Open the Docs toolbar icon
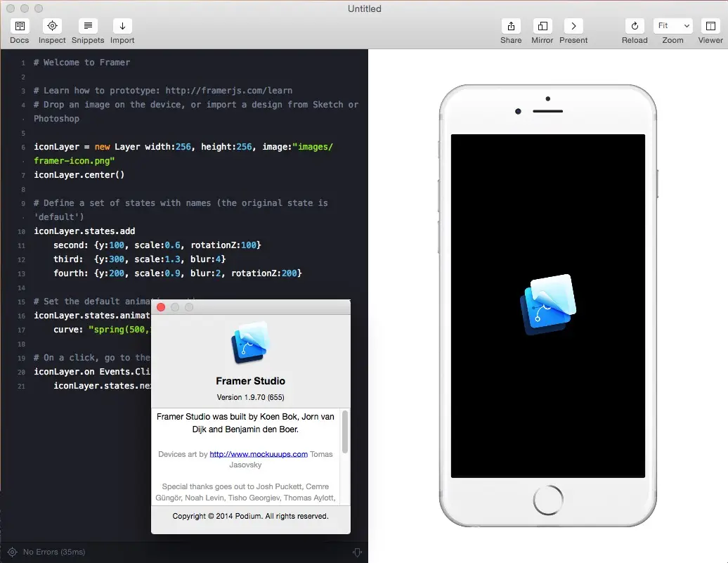This screenshot has width=728, height=563. [20, 26]
